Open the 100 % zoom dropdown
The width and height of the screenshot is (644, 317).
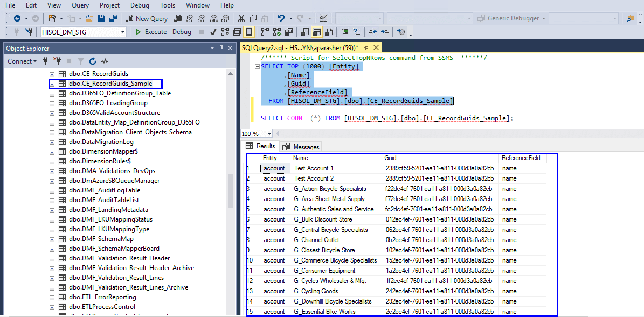click(269, 134)
